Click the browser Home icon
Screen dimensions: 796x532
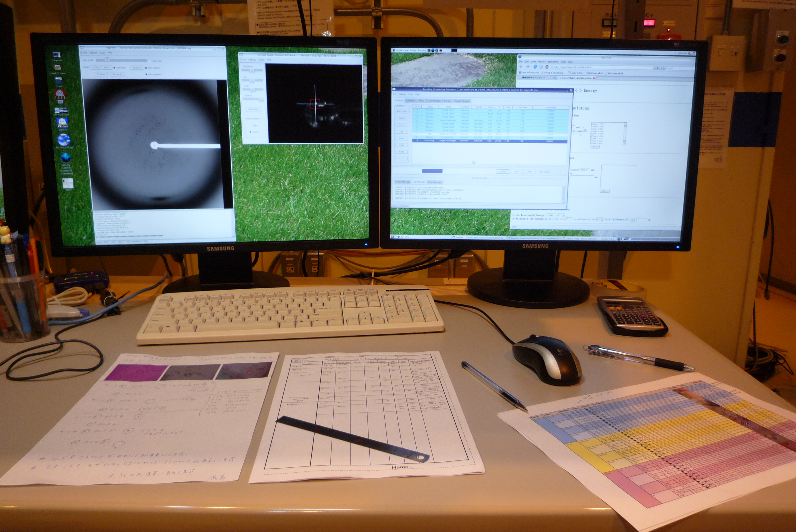547,67
